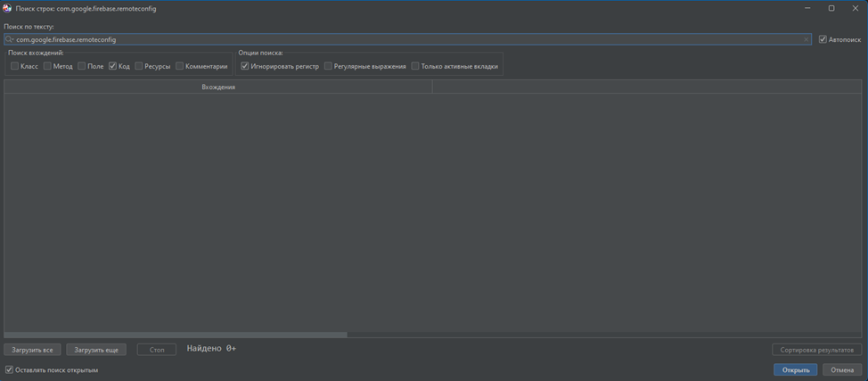The width and height of the screenshot is (868, 381).
Task: Enable Регулярные выражения option
Action: pyautogui.click(x=329, y=66)
